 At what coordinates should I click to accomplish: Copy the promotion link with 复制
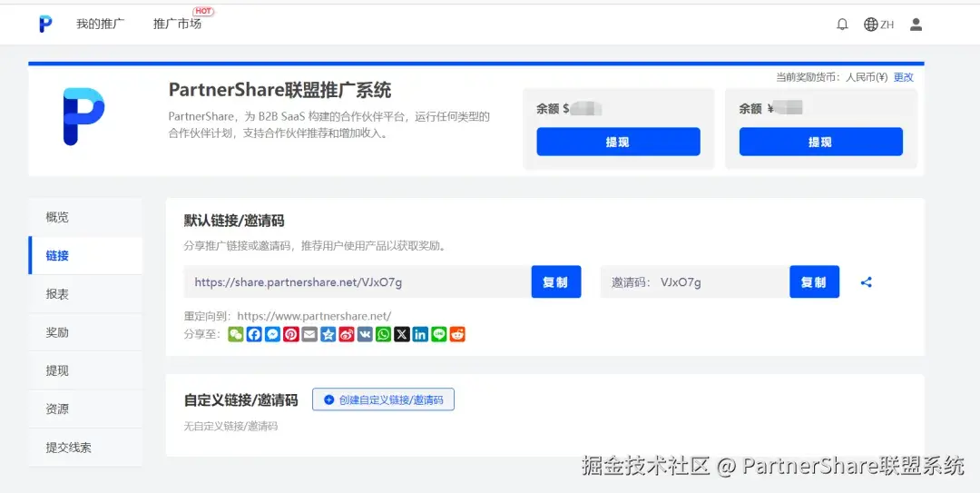coord(556,282)
